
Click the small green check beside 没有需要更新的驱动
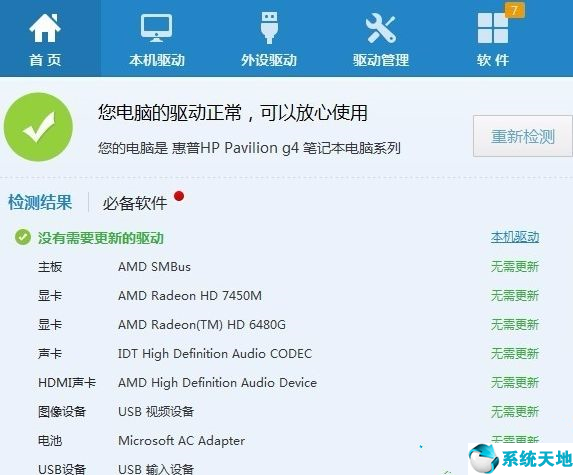pos(23,238)
